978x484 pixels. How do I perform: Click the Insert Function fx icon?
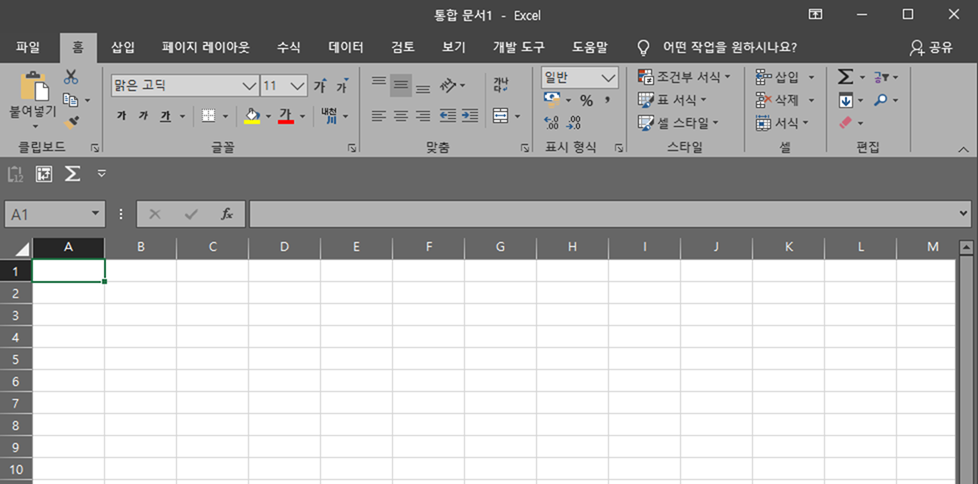[227, 215]
